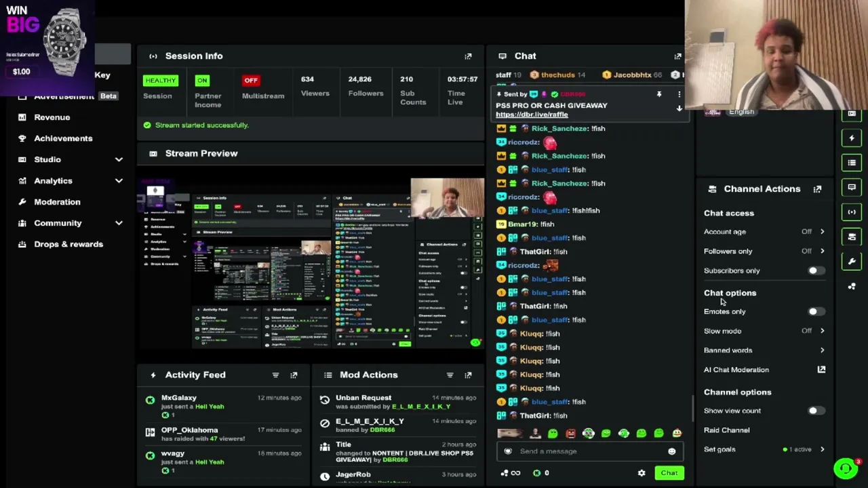The image size is (868, 488).
Task: Toggle the Partner Income ON indicator
Action: click(202, 81)
